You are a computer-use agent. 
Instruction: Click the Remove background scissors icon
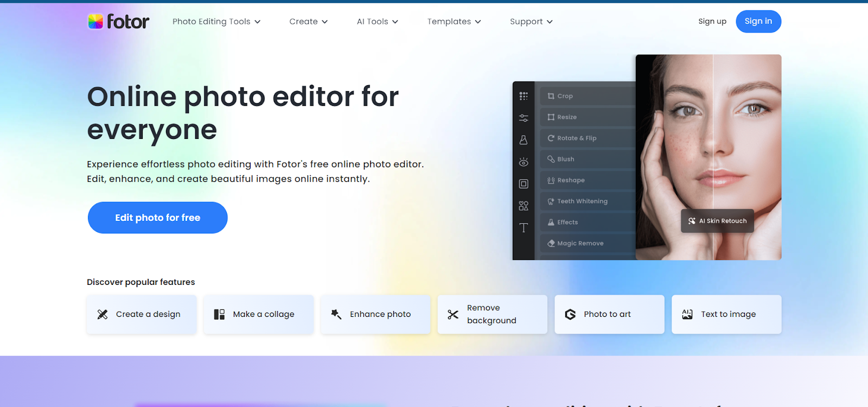coord(453,314)
